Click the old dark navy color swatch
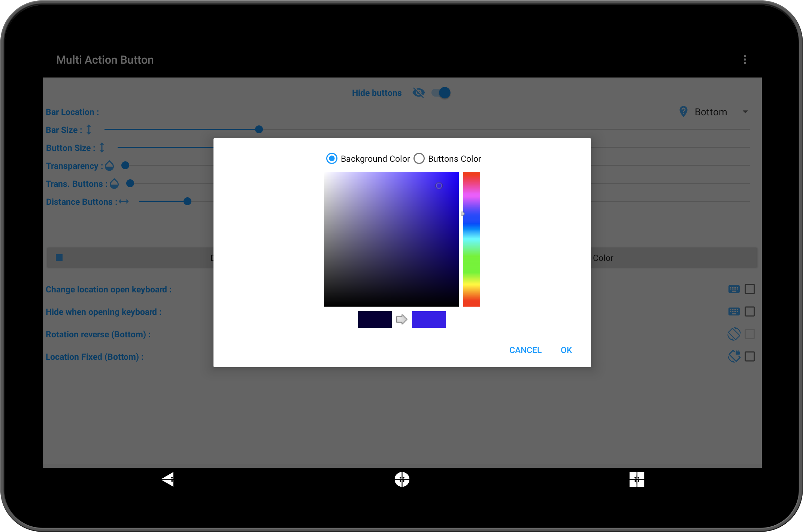The height and width of the screenshot is (532, 803). click(x=375, y=319)
